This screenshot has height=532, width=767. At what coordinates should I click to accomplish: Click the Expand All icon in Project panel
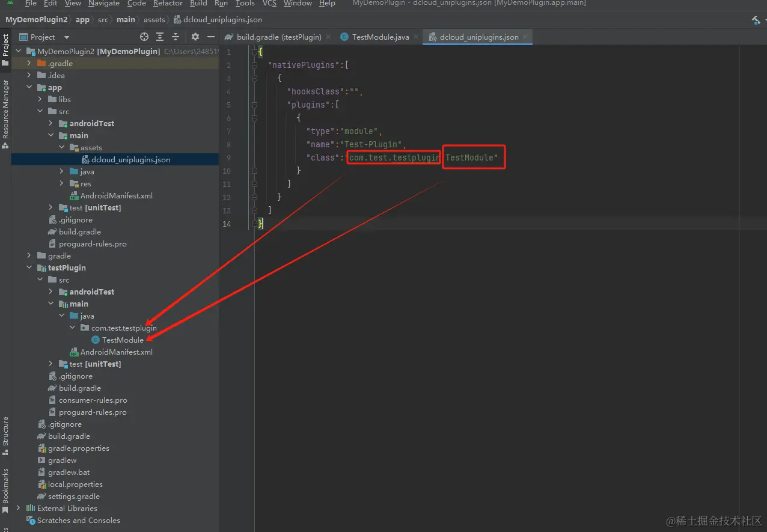point(160,37)
